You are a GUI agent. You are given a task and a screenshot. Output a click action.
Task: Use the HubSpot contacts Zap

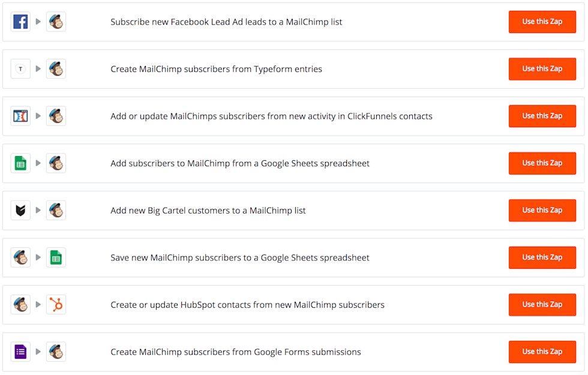click(542, 305)
